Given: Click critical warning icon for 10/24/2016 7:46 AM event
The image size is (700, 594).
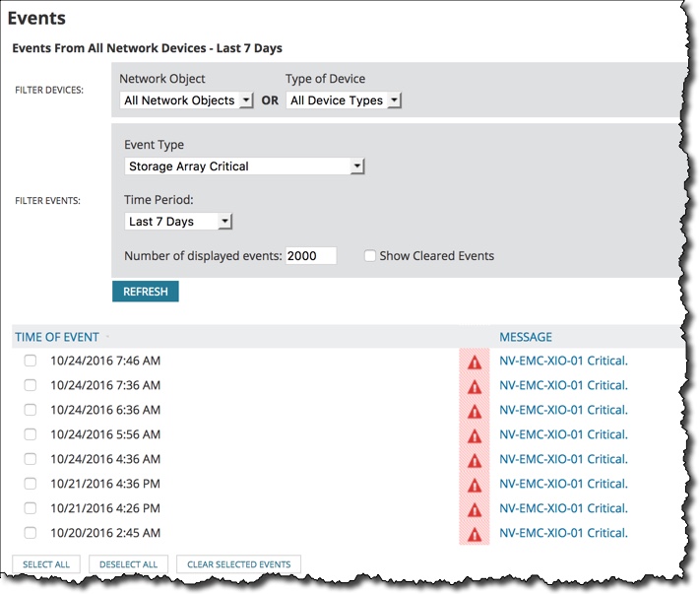Looking at the screenshot, I should [x=475, y=363].
